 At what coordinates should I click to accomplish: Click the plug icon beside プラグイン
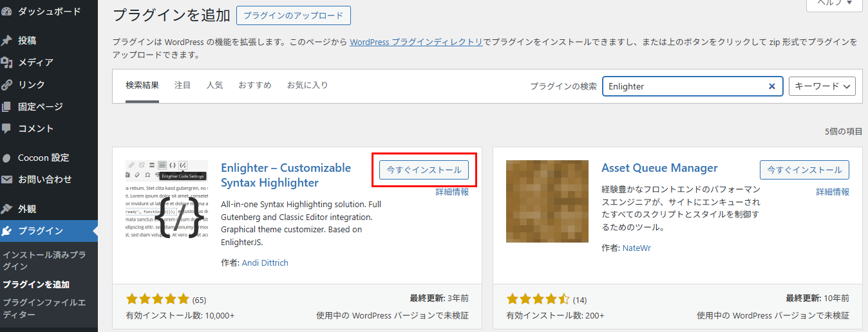[x=7, y=230]
